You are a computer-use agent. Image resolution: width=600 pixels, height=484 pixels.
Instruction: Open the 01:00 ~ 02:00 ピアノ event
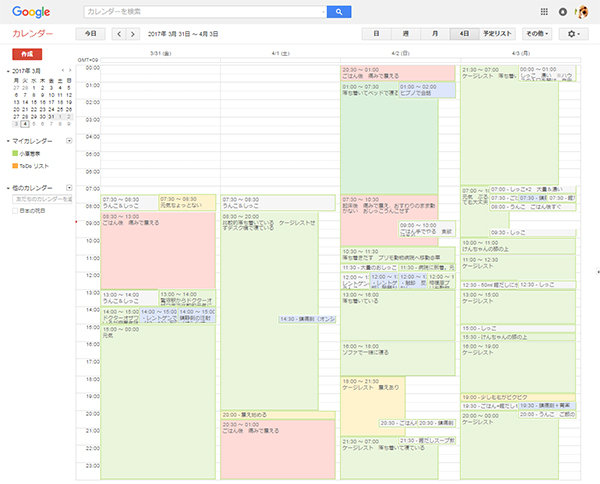coord(427,90)
